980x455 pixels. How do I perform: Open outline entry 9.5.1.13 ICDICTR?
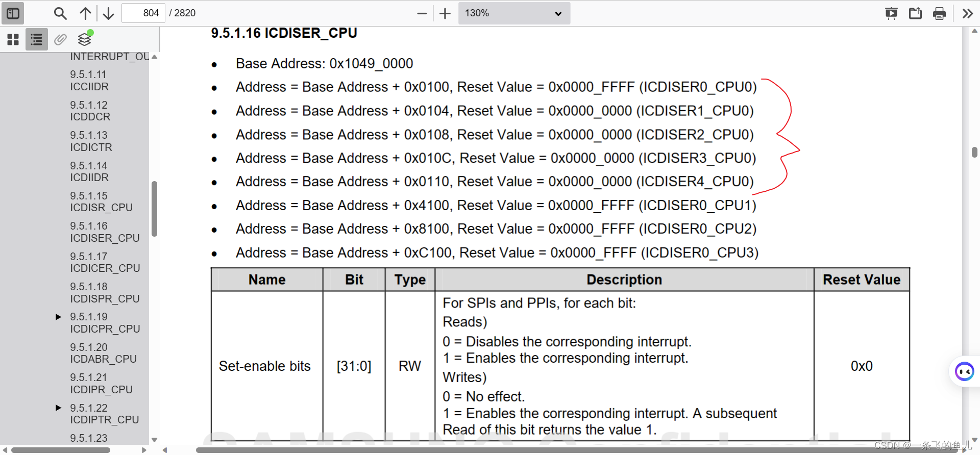point(91,141)
